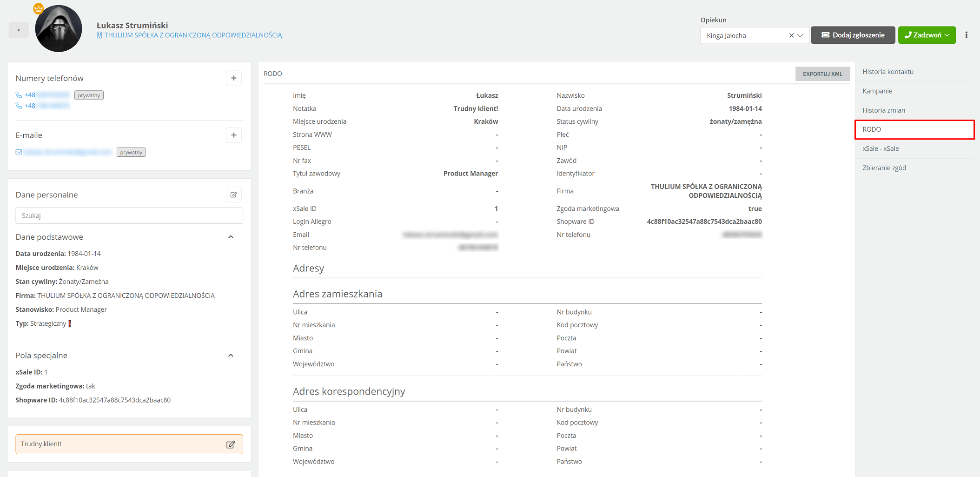The image size is (980, 477).
Task: Open the xSale - xSale tab
Action: pyautogui.click(x=914, y=149)
